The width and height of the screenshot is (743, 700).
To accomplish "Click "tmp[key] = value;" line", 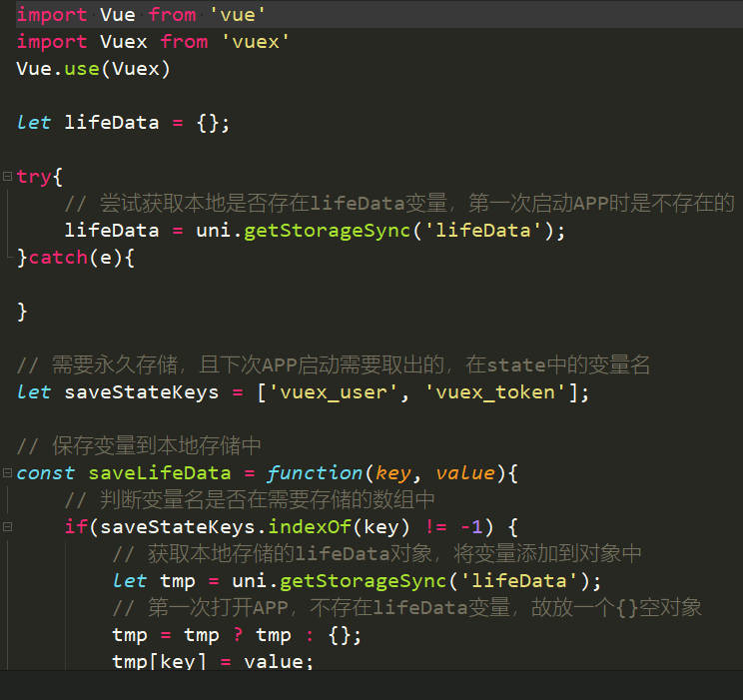I will click(x=213, y=661).
